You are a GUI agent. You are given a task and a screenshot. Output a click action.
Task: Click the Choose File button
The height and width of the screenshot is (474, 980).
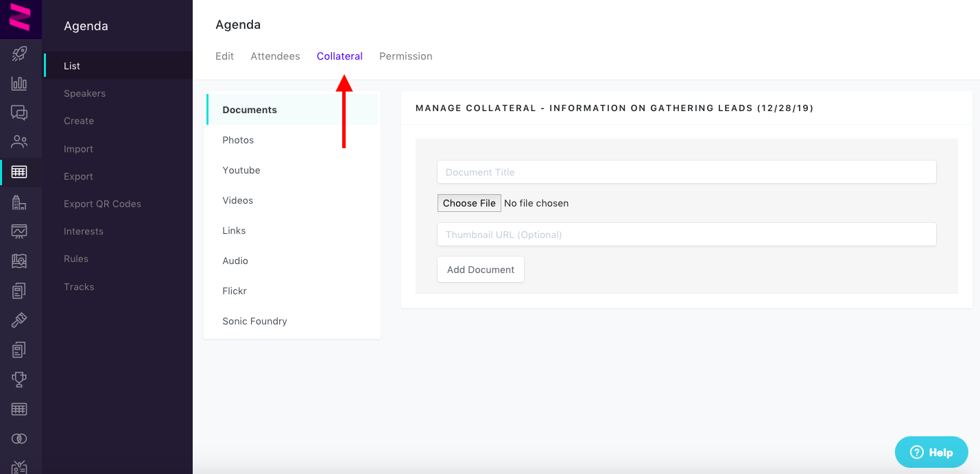[469, 203]
